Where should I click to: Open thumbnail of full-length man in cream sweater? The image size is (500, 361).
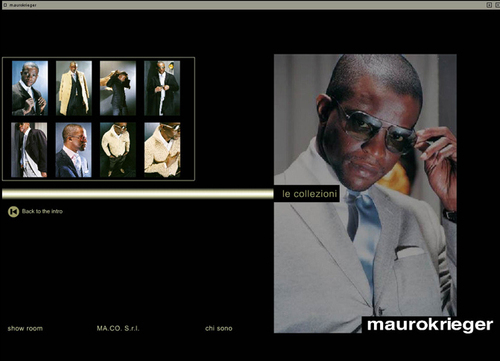118,150
